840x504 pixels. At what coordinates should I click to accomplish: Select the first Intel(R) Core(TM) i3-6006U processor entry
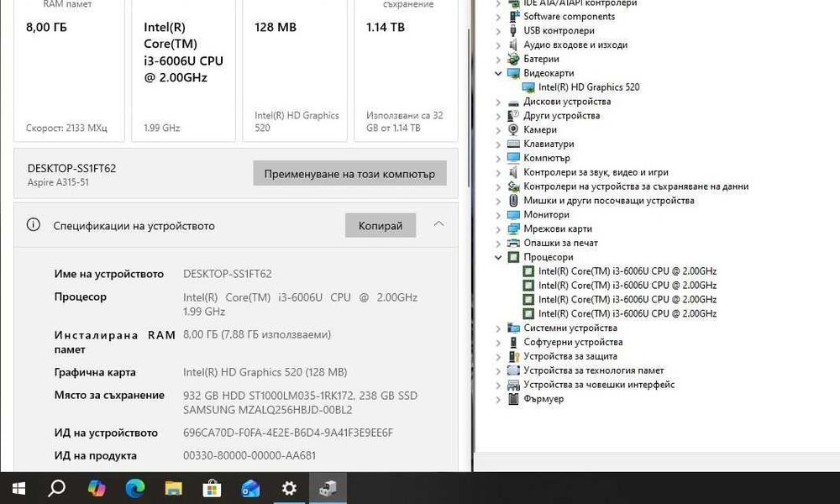(627, 271)
